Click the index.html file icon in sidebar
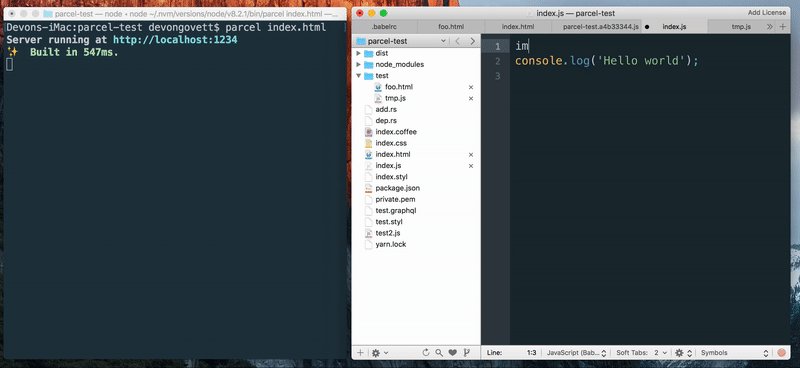This screenshot has width=800, height=368. pyautogui.click(x=368, y=154)
